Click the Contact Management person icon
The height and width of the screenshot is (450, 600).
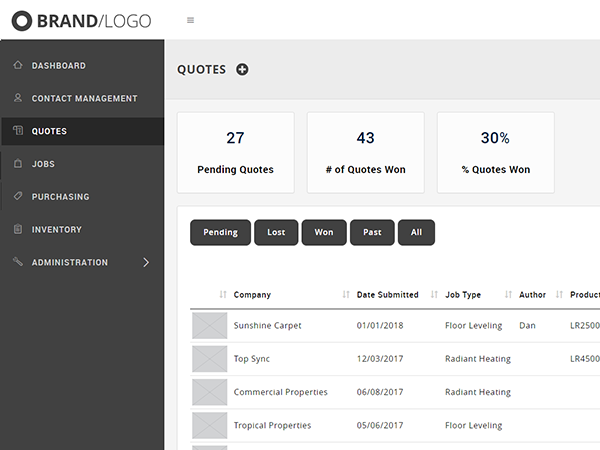tap(18, 99)
